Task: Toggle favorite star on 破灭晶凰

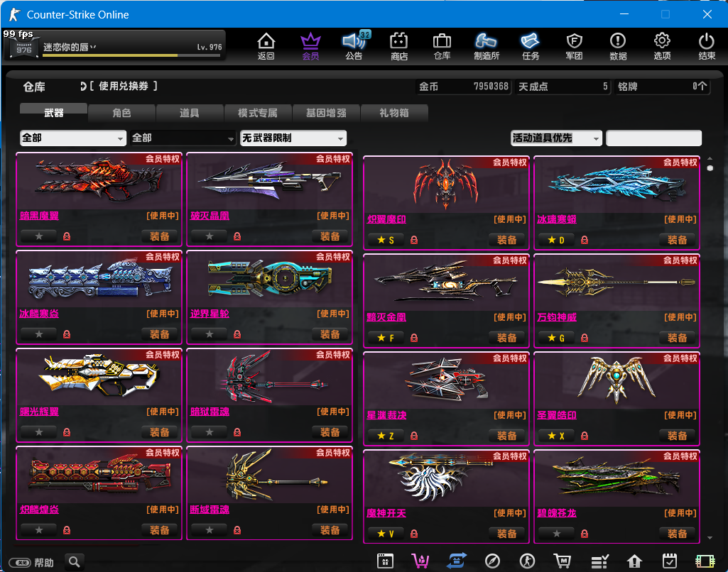Action: click(x=210, y=236)
